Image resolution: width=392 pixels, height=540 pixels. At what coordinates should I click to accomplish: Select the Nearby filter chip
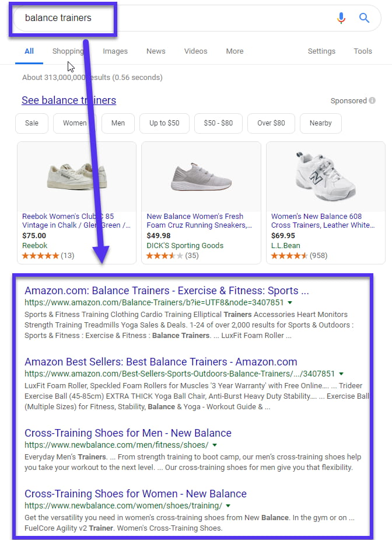pyautogui.click(x=320, y=123)
